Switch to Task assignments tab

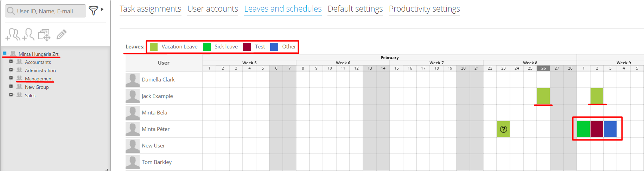[x=150, y=9]
